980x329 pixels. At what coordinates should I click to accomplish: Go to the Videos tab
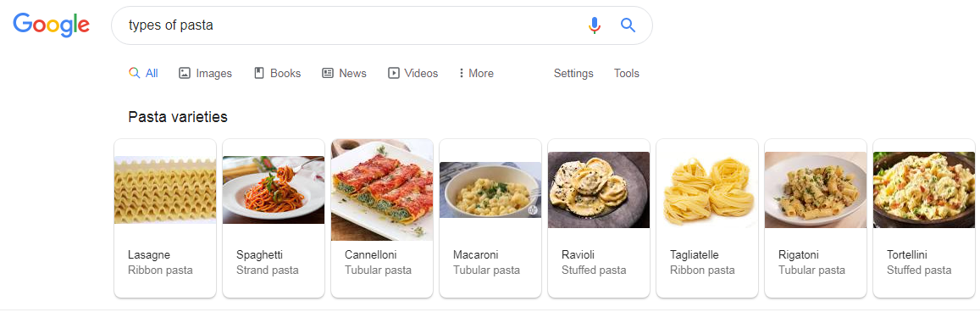tap(412, 73)
